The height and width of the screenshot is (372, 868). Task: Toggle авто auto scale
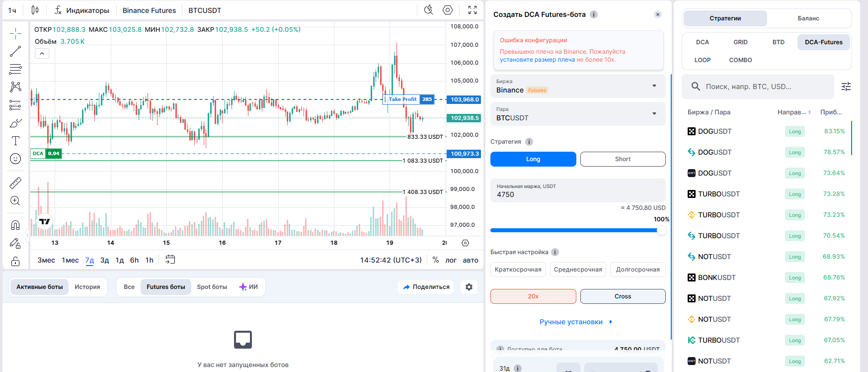click(471, 260)
